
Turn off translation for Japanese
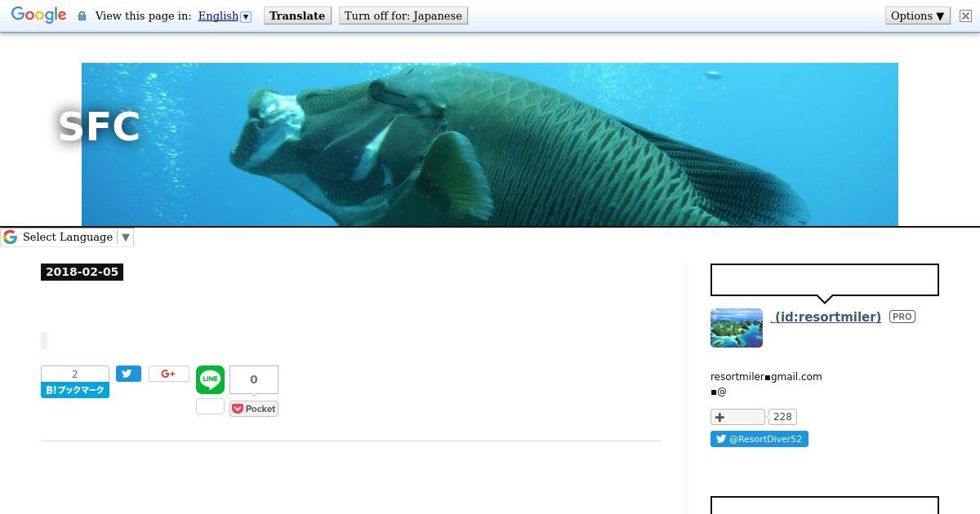(403, 16)
